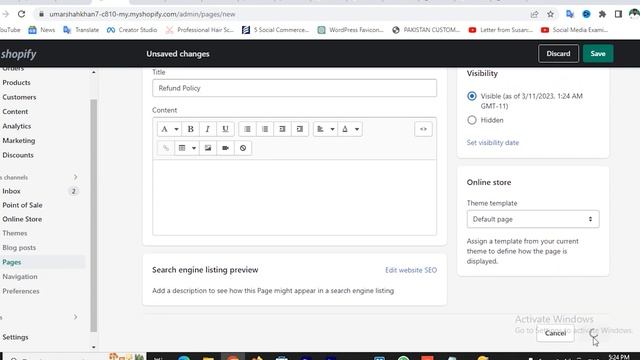
Task: Cancel at the bottom of page
Action: (555, 333)
